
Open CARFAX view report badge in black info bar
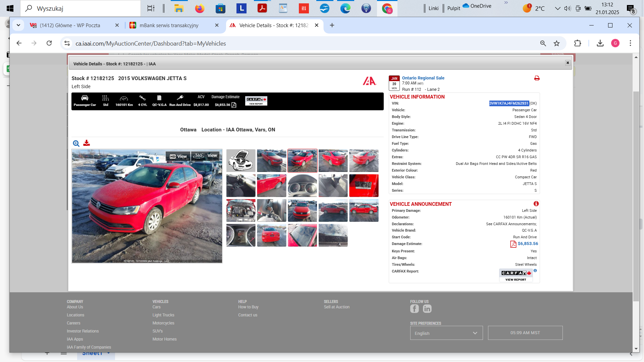[x=256, y=101]
